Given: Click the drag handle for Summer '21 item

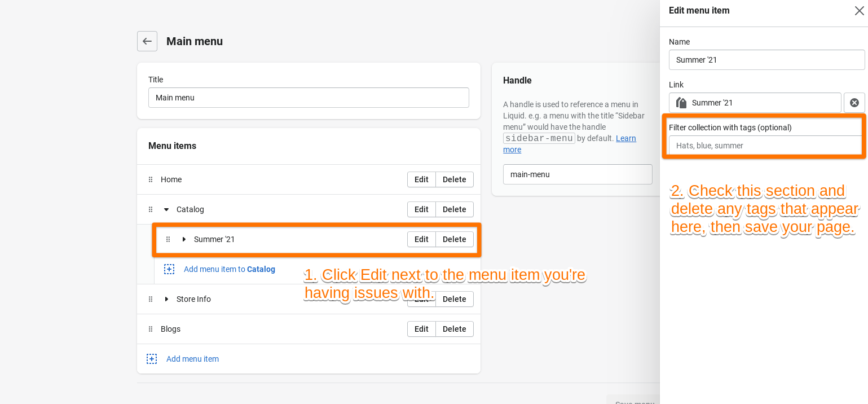Looking at the screenshot, I should pos(168,239).
